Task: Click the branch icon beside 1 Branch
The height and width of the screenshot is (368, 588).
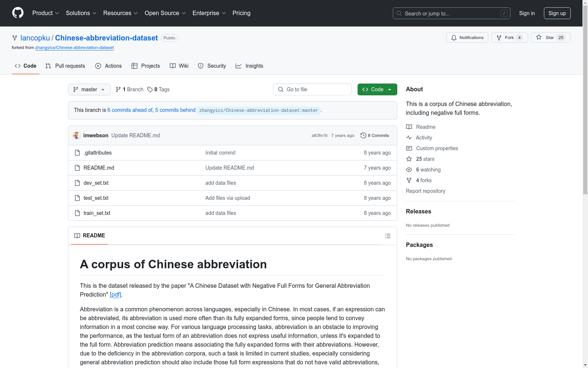Action: pos(118,89)
